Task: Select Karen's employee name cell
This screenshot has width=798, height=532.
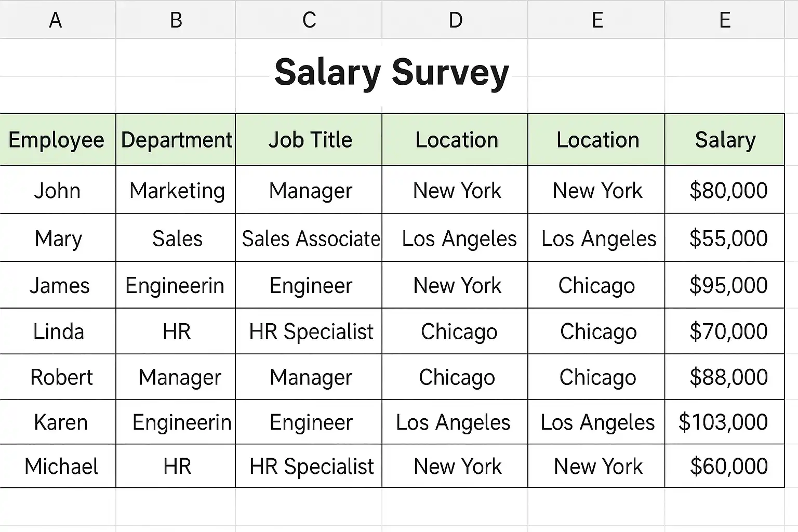Action: pos(60,422)
